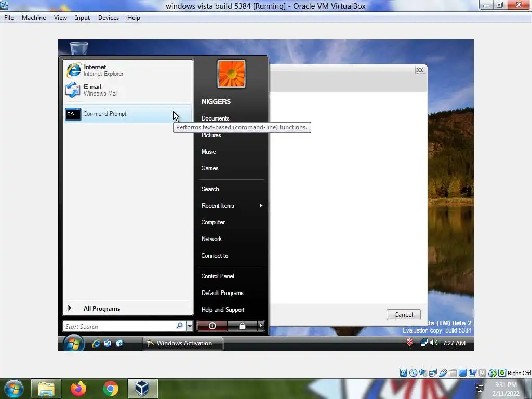Open the VirtualBox Machine menu
Image resolution: width=532 pixels, height=399 pixels.
(34, 18)
